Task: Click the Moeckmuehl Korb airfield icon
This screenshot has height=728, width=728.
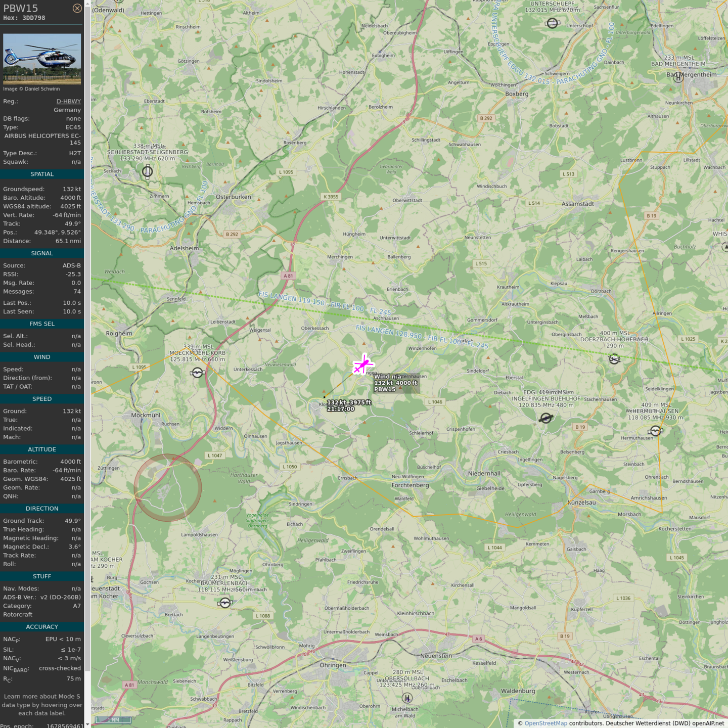Action: pyautogui.click(x=197, y=373)
